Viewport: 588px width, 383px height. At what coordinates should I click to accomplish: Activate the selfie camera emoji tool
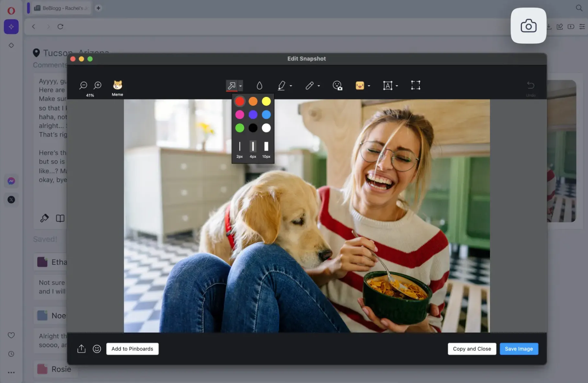[337, 85]
